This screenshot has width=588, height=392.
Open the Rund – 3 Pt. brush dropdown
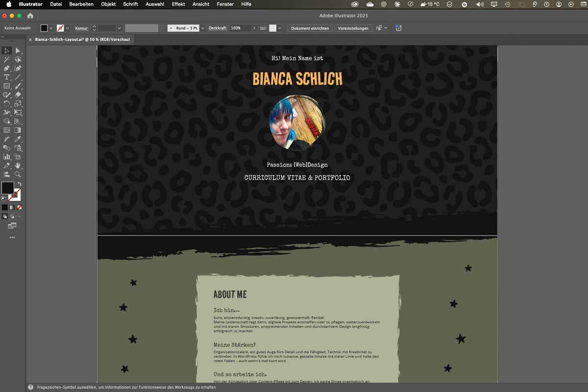click(x=202, y=28)
